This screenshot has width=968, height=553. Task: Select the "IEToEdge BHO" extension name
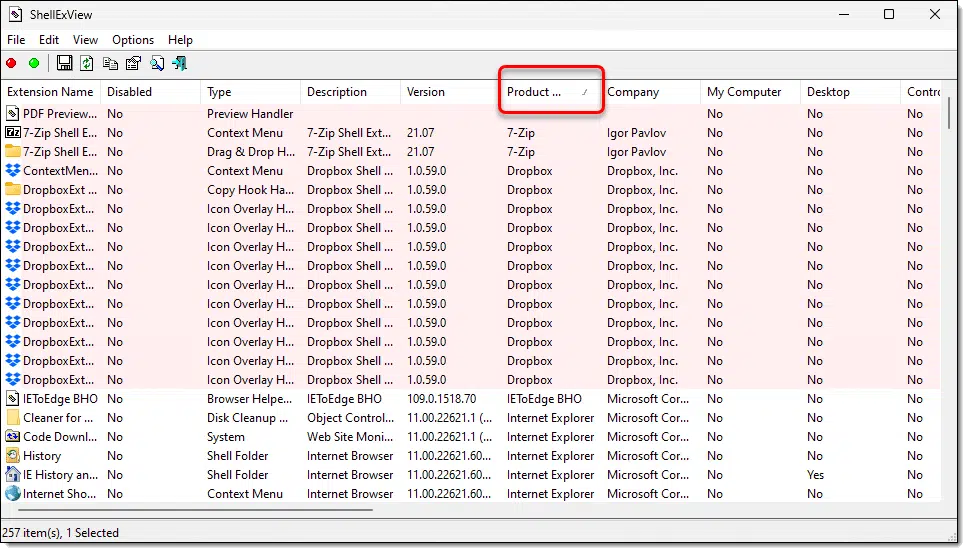(60, 399)
